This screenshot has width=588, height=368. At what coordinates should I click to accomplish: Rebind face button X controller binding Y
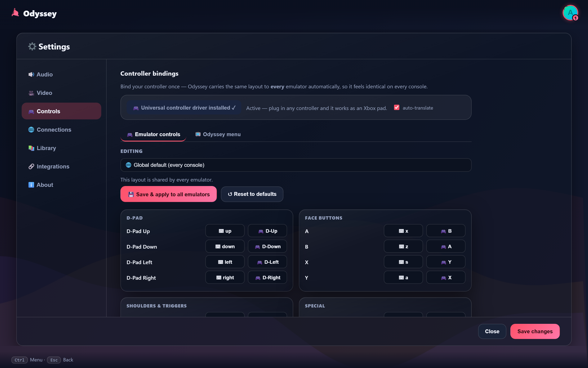(x=446, y=262)
